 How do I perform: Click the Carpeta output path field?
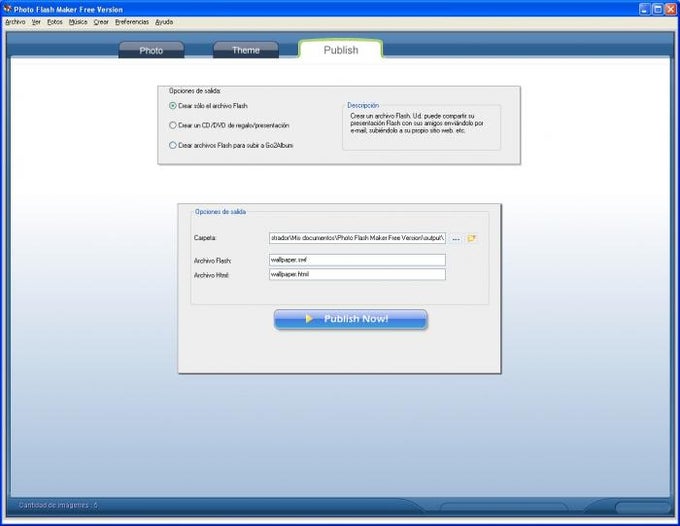(357, 238)
